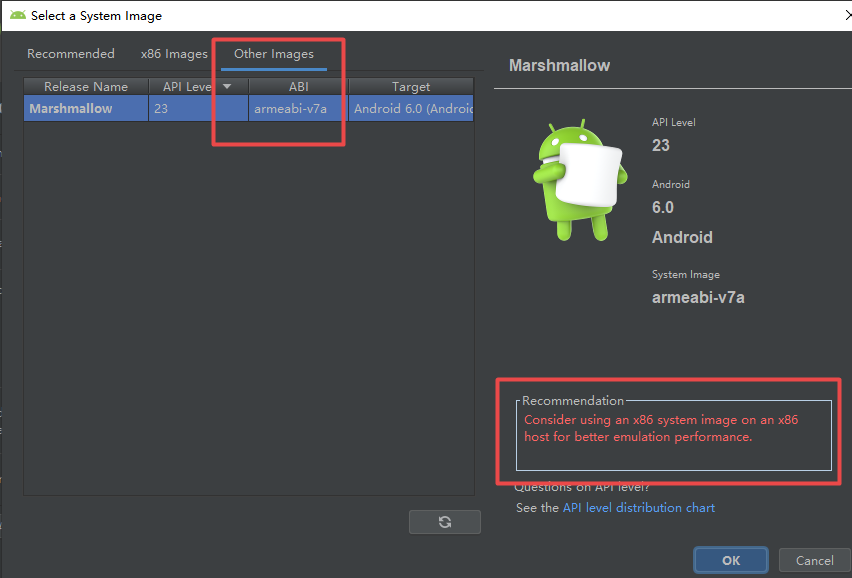Open the x86 Images tab
The height and width of the screenshot is (578, 852).
174,54
